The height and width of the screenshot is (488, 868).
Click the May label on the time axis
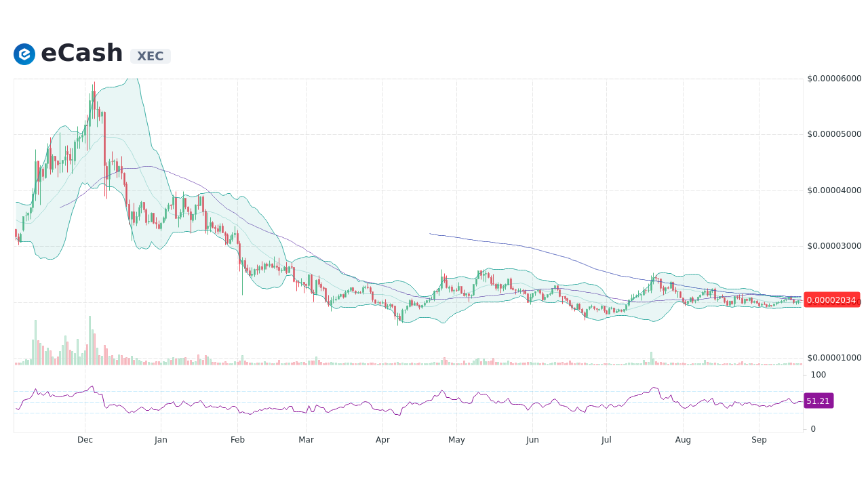pyautogui.click(x=456, y=439)
